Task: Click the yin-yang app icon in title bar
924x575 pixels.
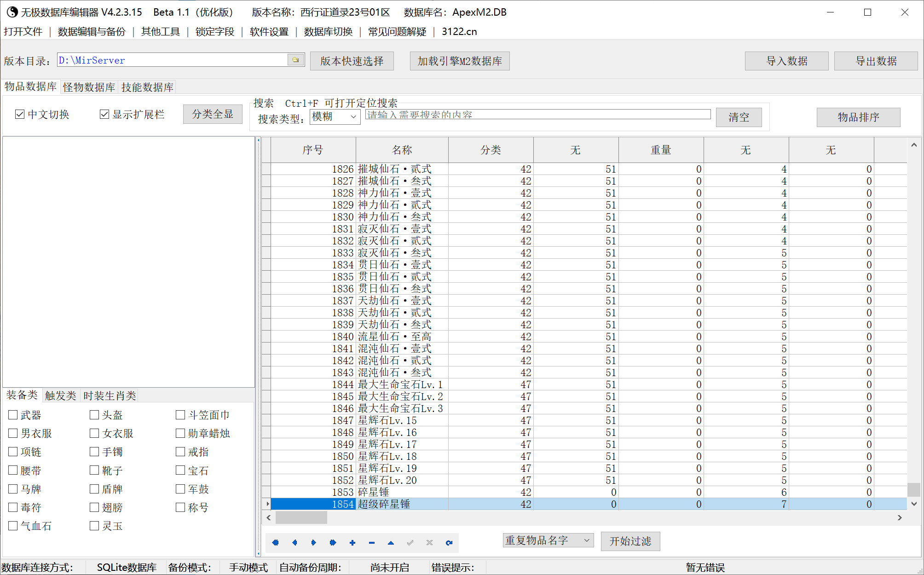Action: click(x=12, y=12)
